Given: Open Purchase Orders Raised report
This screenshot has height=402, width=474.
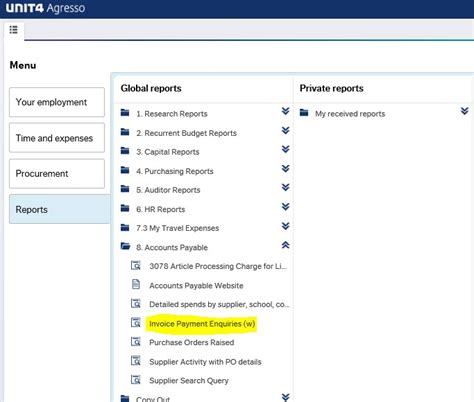Looking at the screenshot, I should coord(192,343).
